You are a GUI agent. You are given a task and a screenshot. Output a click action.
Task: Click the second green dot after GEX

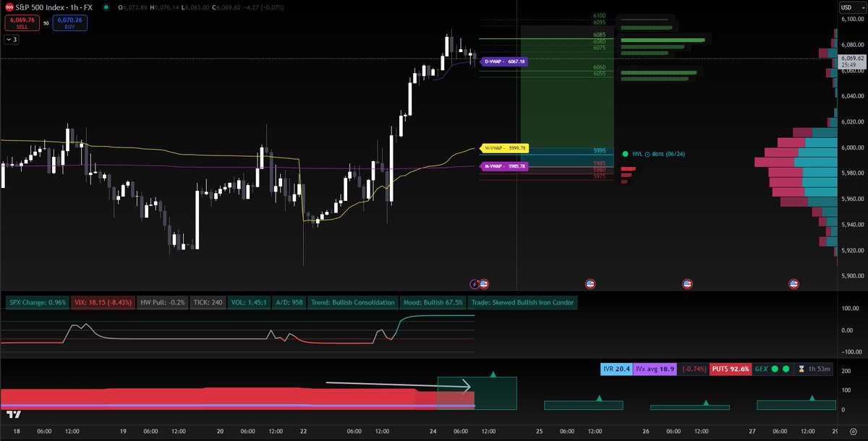[786, 369]
